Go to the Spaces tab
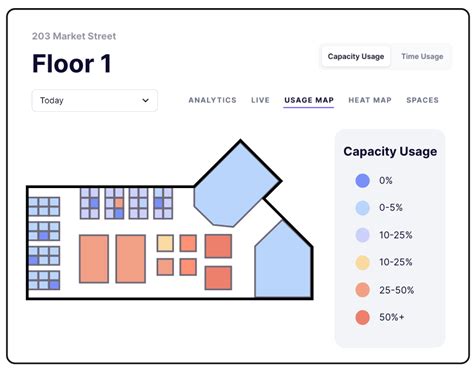The height and width of the screenshot is (374, 474). (422, 100)
